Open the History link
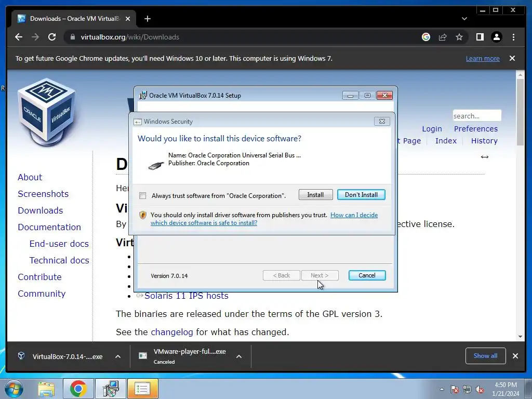532x399 pixels. pyautogui.click(x=484, y=141)
